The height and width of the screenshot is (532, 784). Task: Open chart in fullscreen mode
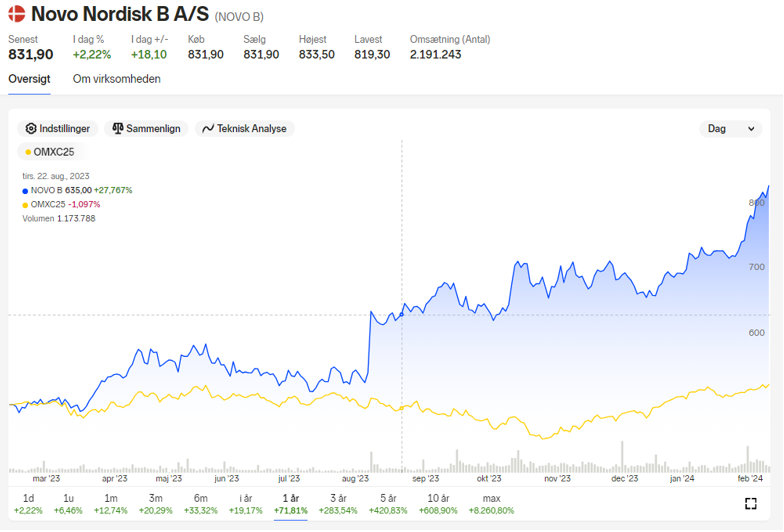pos(750,504)
